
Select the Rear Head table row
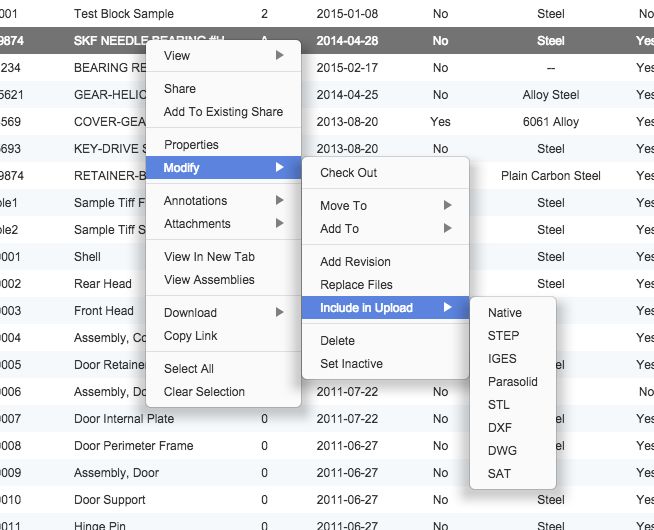[102, 284]
